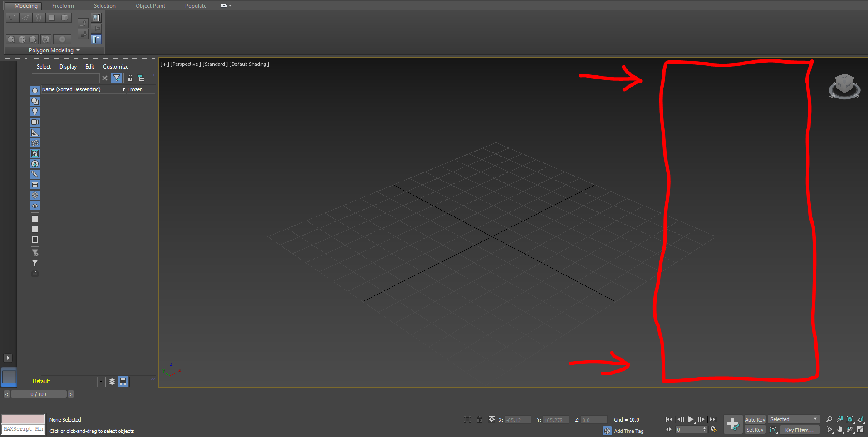The image size is (868, 437).
Task: Toggle display of lights in Scene Explorer
Action: pyautogui.click(x=35, y=111)
